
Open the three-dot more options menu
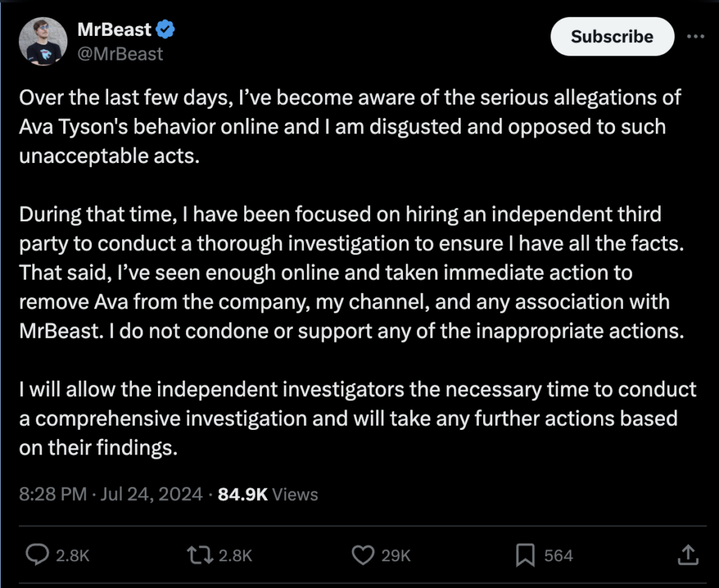tap(696, 37)
